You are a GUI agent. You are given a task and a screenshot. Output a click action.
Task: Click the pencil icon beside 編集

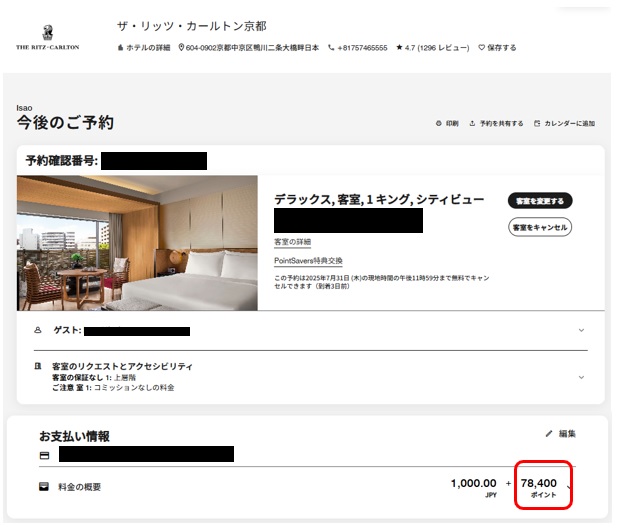tap(549, 434)
